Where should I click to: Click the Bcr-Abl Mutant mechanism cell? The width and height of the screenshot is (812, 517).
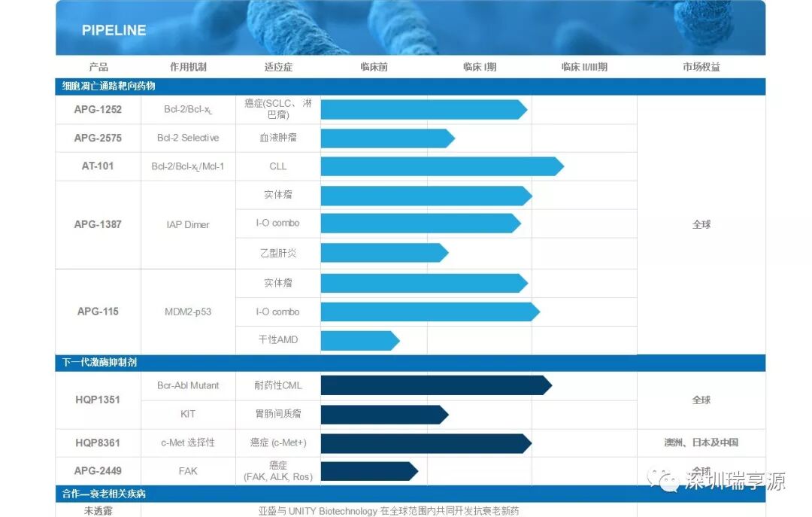[188, 385]
